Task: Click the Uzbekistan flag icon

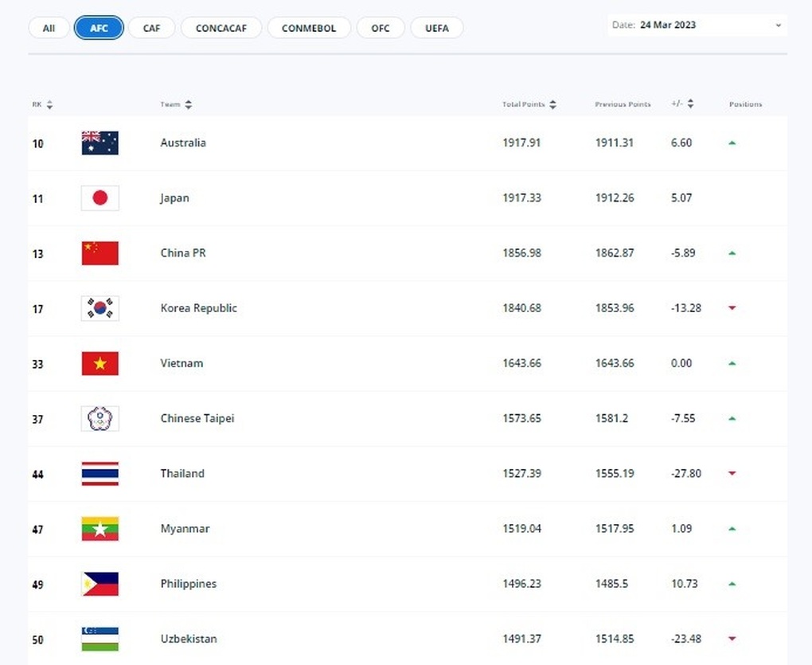Action: pyautogui.click(x=100, y=639)
